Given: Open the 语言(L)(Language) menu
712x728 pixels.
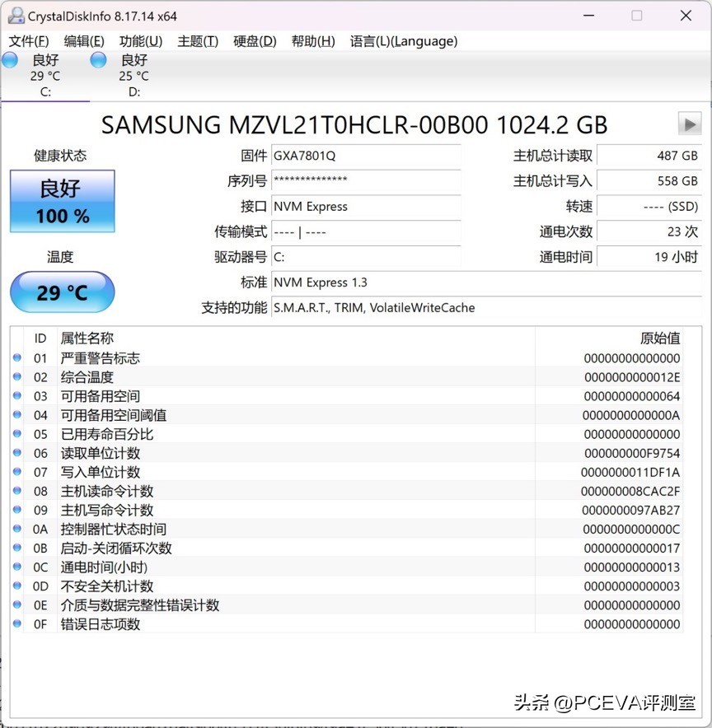Looking at the screenshot, I should click(403, 41).
